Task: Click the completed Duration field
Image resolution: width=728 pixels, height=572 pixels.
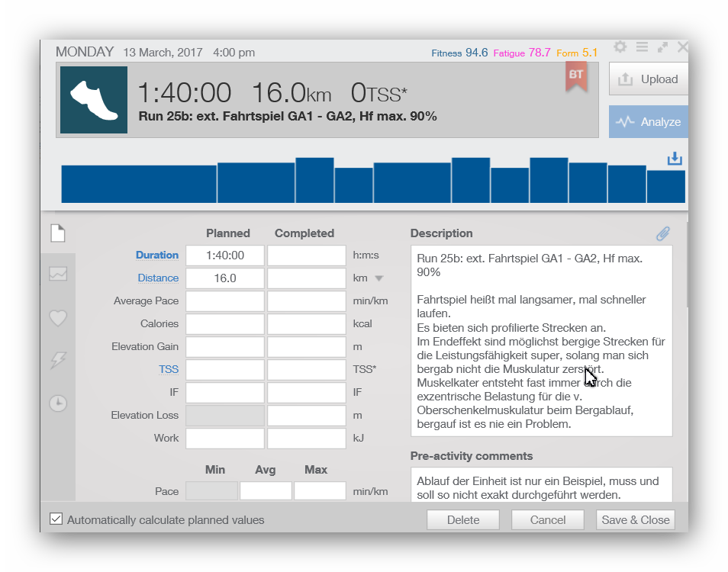Action: click(x=307, y=255)
